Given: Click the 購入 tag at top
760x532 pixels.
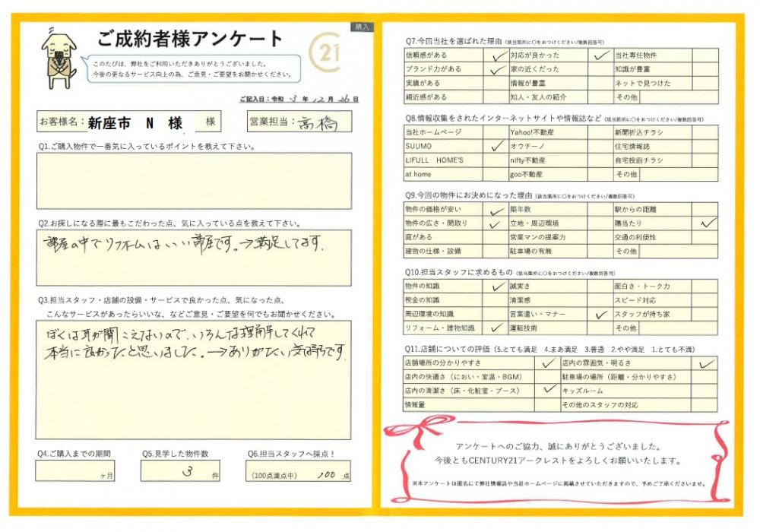Looking at the screenshot, I should pos(362,27).
